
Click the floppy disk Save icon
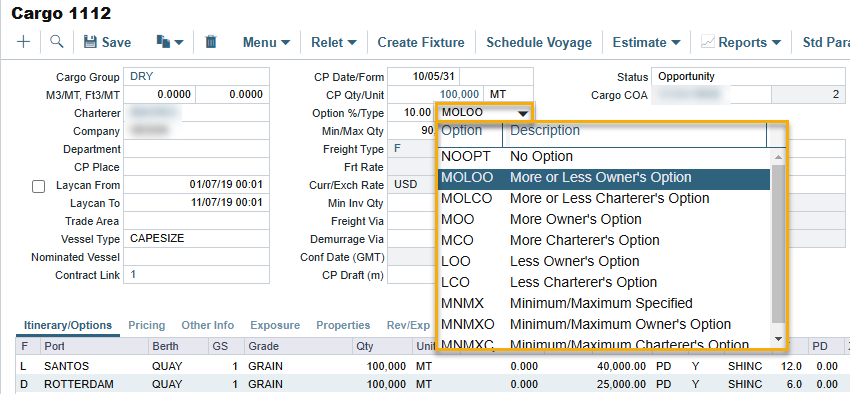coord(90,42)
